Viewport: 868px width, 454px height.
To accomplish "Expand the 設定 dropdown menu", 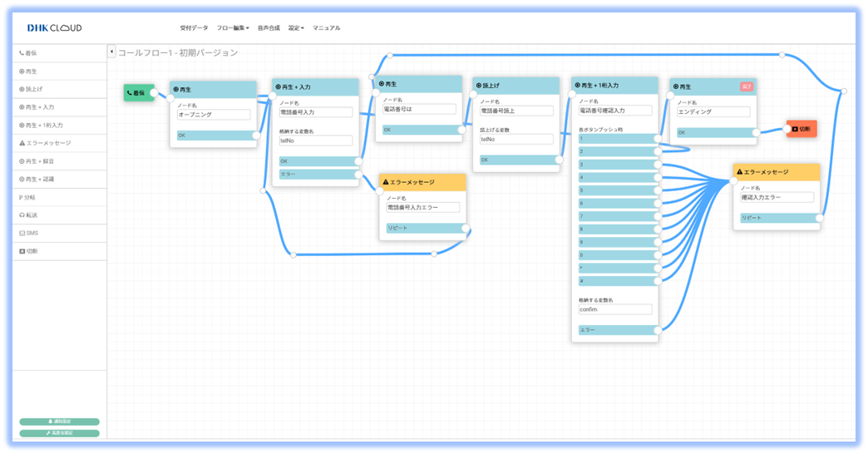I will coord(295,28).
